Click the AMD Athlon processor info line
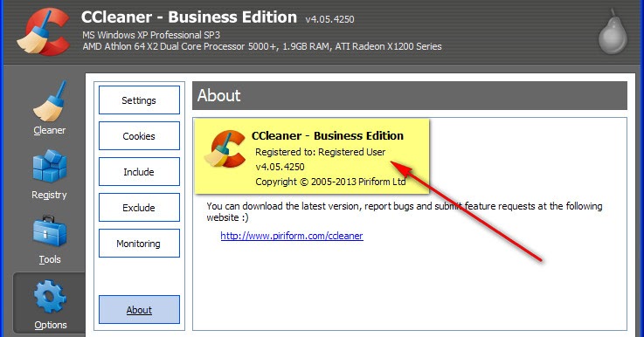Image resolution: width=644 pixels, height=337 pixels. pos(262,46)
